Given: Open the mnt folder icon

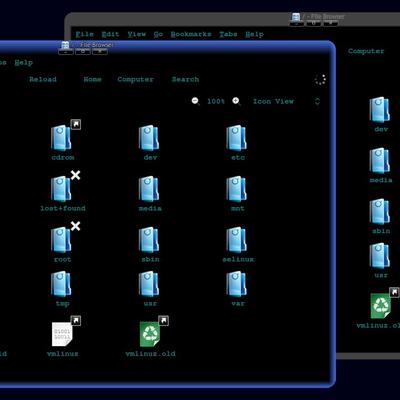Looking at the screenshot, I should 236,189.
